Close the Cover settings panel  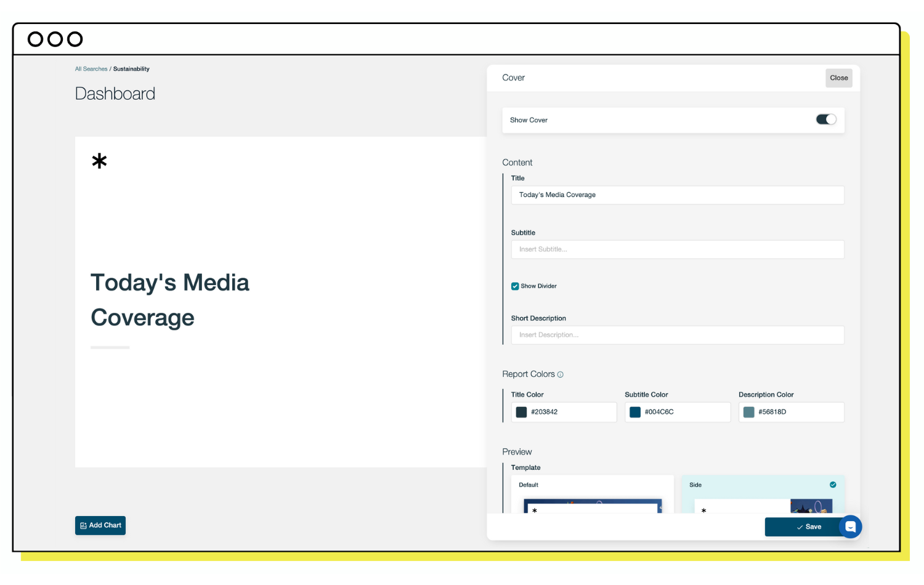click(838, 78)
